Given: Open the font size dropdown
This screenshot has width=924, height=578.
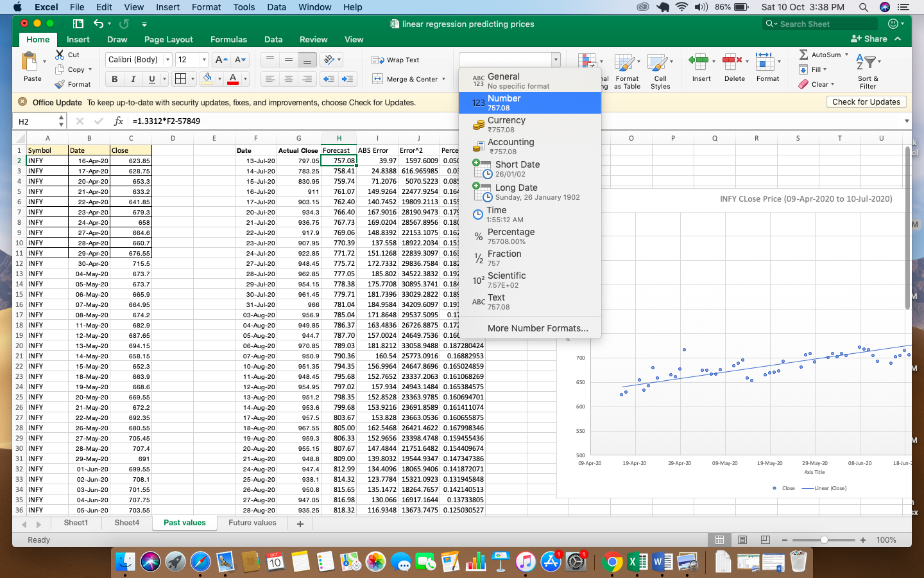Looking at the screenshot, I should (x=204, y=60).
